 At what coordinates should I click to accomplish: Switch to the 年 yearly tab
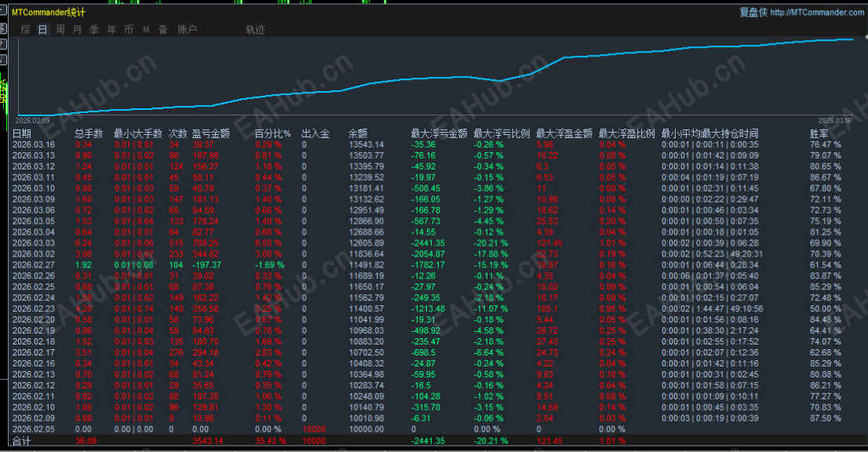click(x=111, y=29)
